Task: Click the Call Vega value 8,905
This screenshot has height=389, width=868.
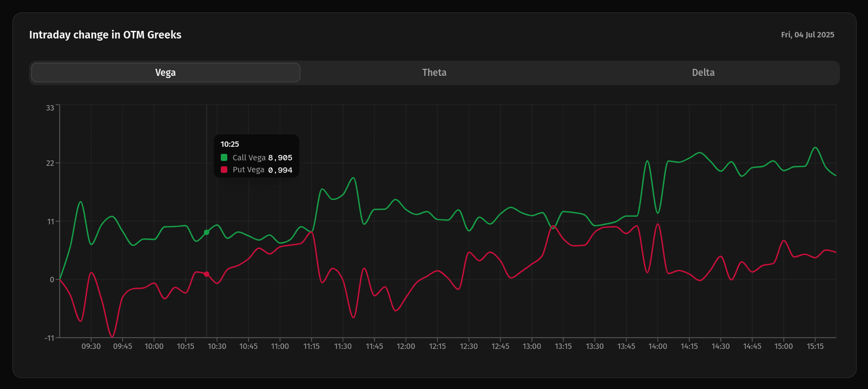Action: [x=280, y=158]
